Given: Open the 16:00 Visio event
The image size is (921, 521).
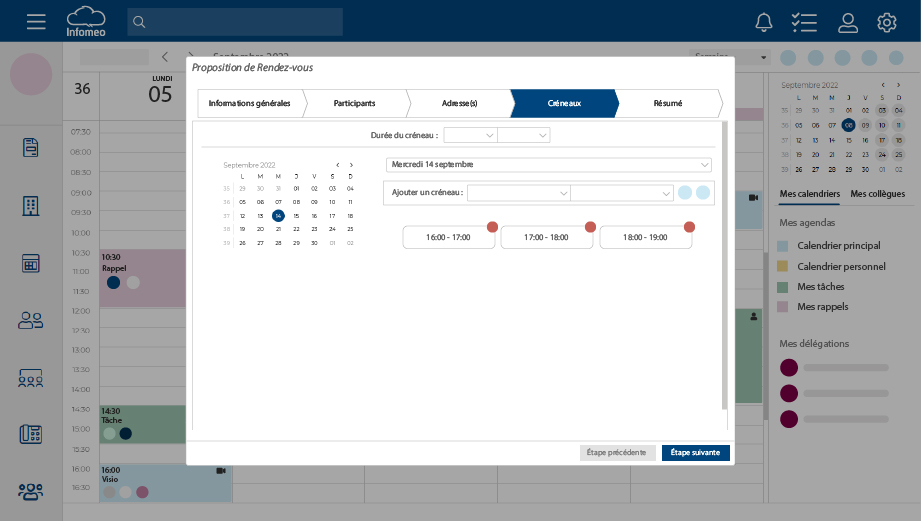Looking at the screenshot, I should point(166,483).
